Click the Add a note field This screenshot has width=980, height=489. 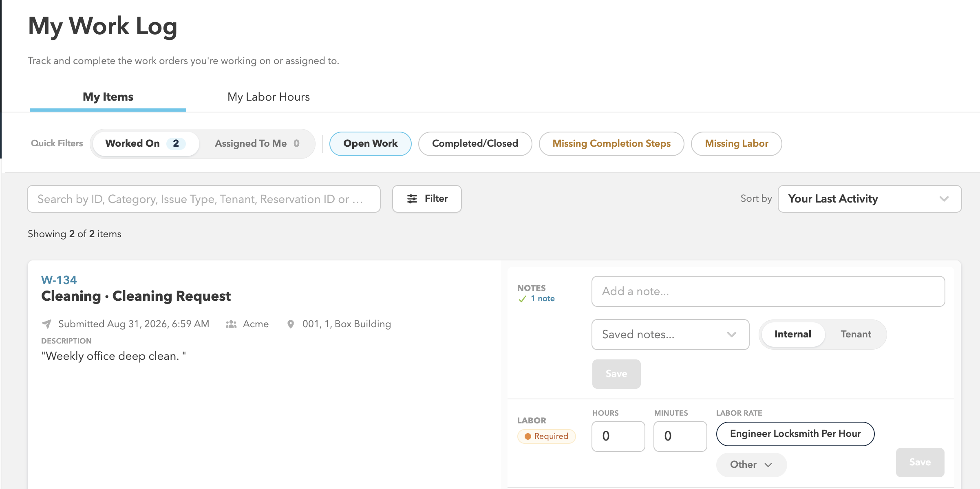pyautogui.click(x=768, y=291)
